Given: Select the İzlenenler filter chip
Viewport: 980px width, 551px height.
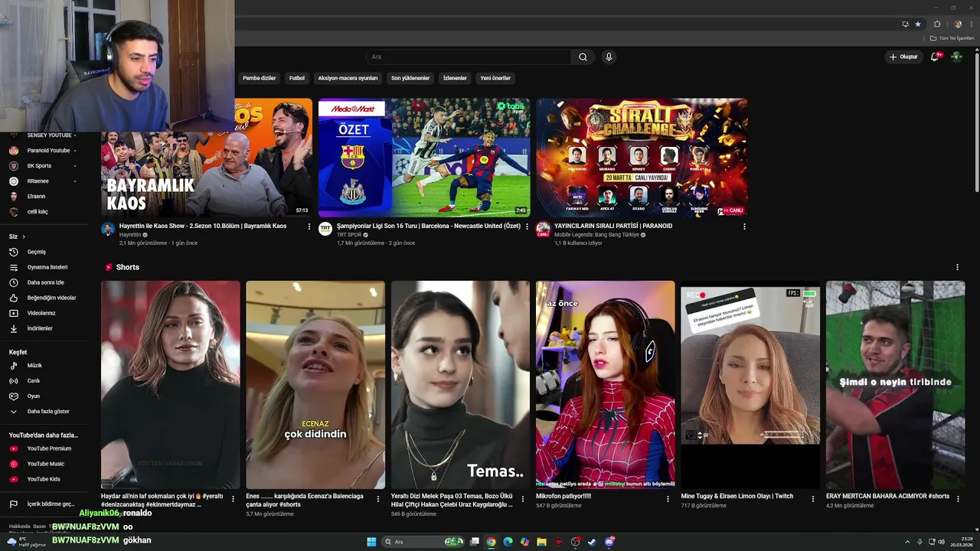Looking at the screenshot, I should click(455, 78).
